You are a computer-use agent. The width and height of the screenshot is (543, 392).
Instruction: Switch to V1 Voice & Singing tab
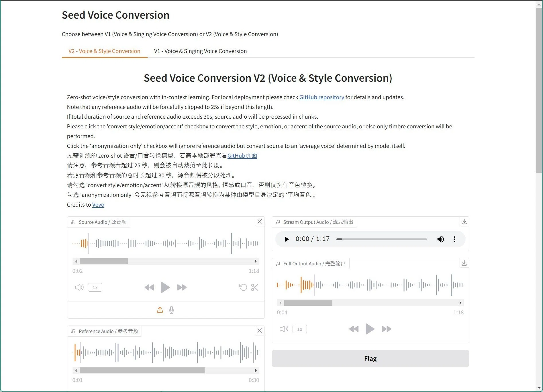pos(200,51)
